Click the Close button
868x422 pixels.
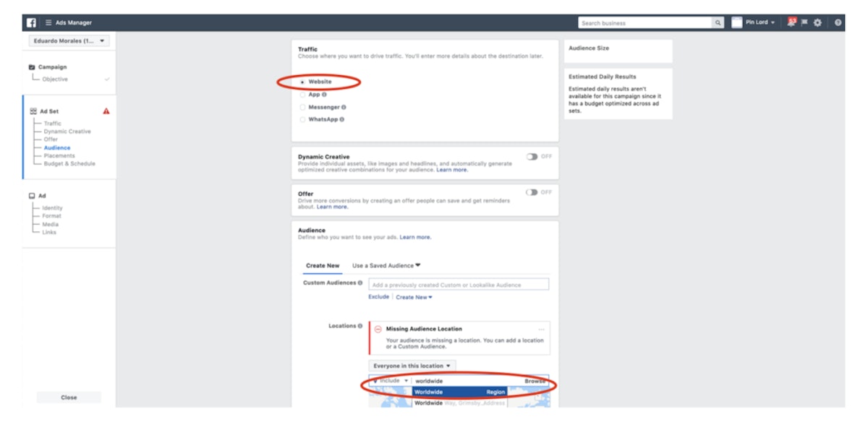[x=69, y=397]
